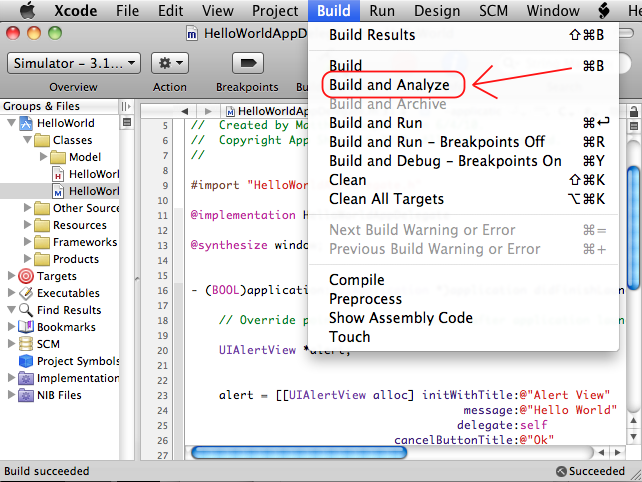Open the SCM menu
The width and height of the screenshot is (642, 482).
(x=493, y=11)
